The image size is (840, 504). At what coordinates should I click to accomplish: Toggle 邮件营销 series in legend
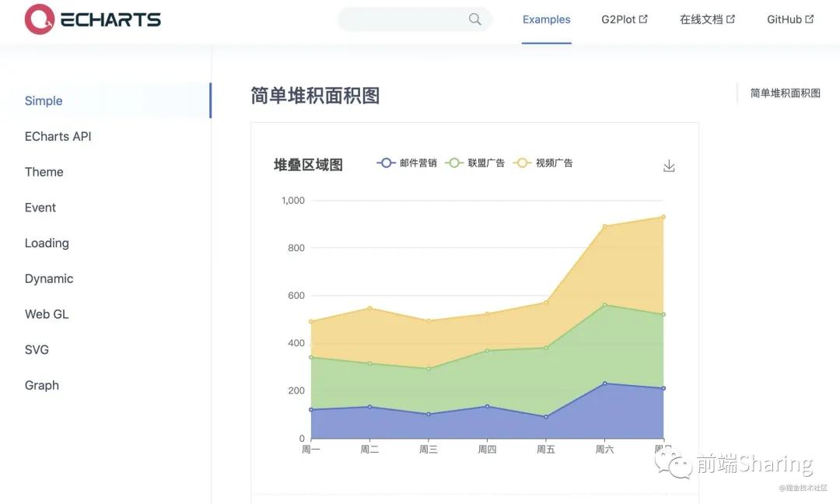[407, 163]
